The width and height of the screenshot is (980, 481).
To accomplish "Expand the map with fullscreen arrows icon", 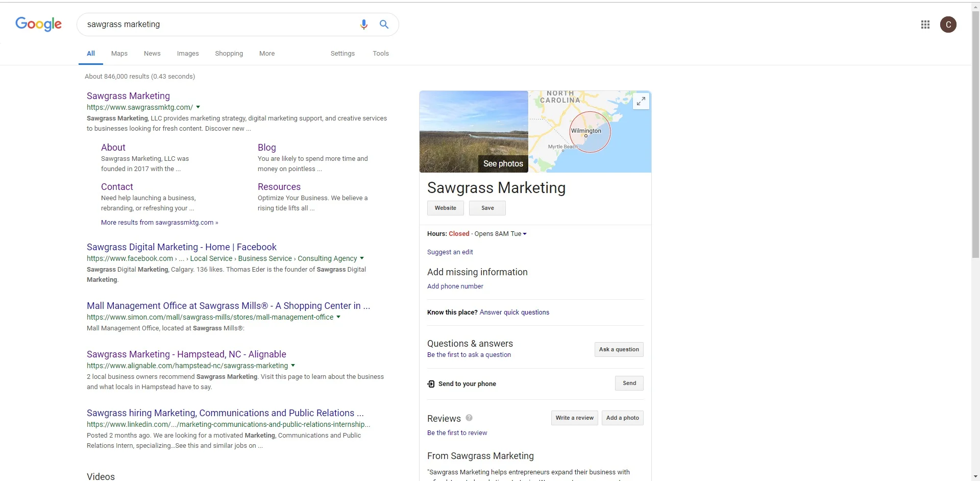I will 641,101.
